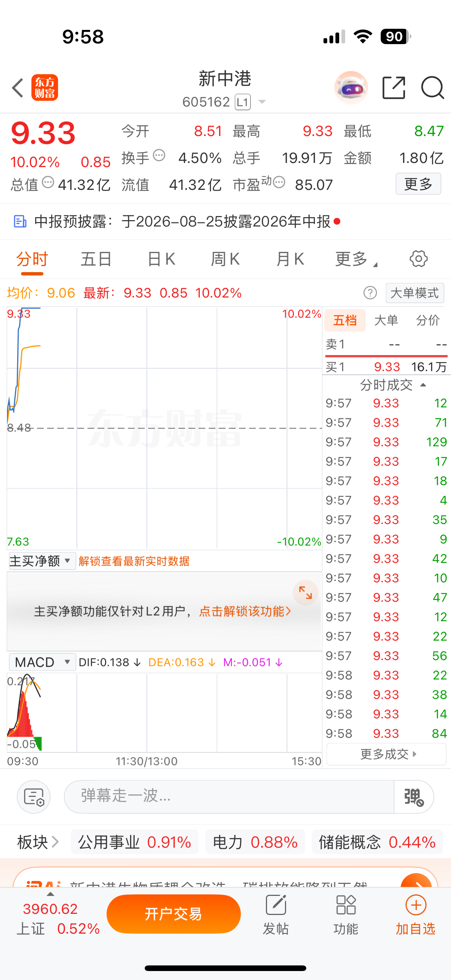The width and height of the screenshot is (451, 980).
Task: Expand the 上证 index bar triangle
Action: click(x=50, y=894)
